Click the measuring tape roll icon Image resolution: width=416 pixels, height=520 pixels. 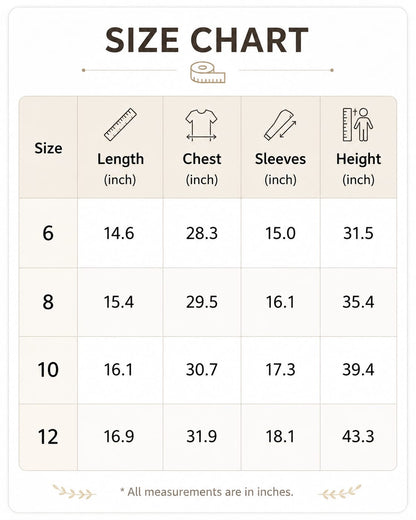pyautogui.click(x=208, y=72)
